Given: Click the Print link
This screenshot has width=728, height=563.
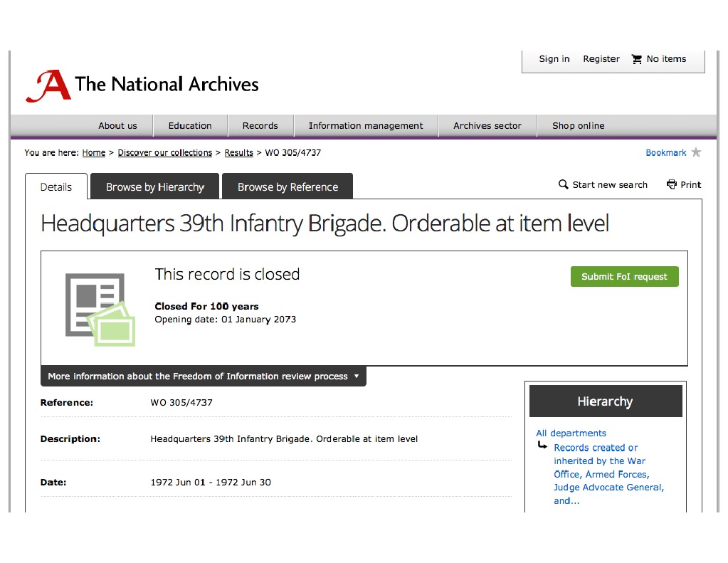Looking at the screenshot, I should pos(690,185).
